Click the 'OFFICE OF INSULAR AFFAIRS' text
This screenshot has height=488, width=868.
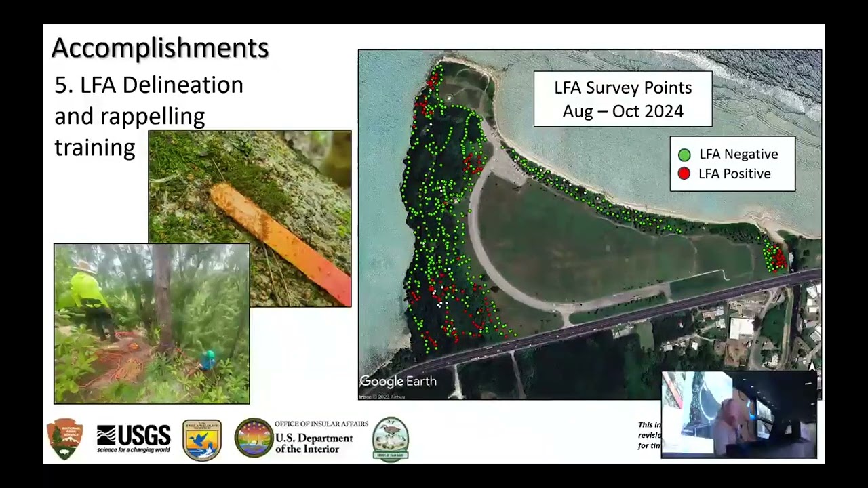point(321,424)
